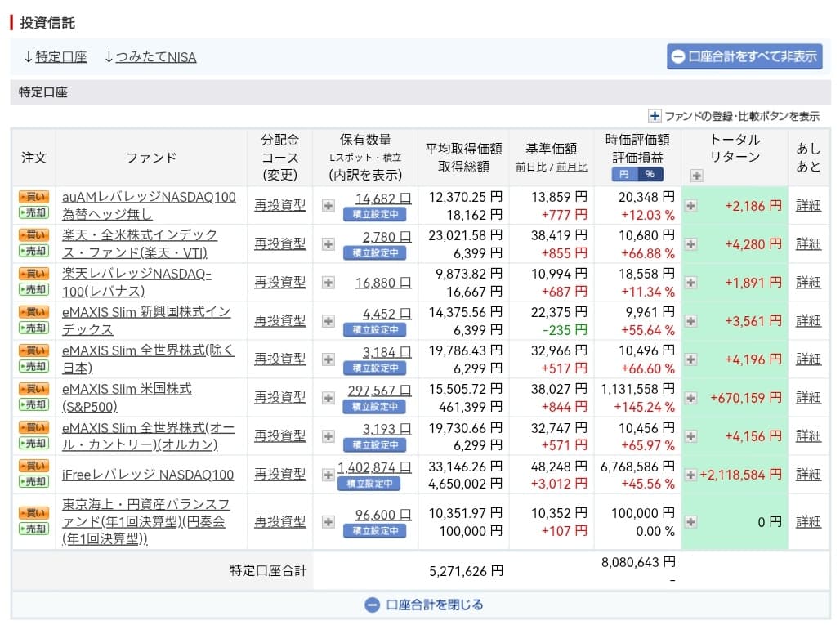Sort 基準価額 comparison by 前月比
The height and width of the screenshot is (625, 840).
pos(571,167)
